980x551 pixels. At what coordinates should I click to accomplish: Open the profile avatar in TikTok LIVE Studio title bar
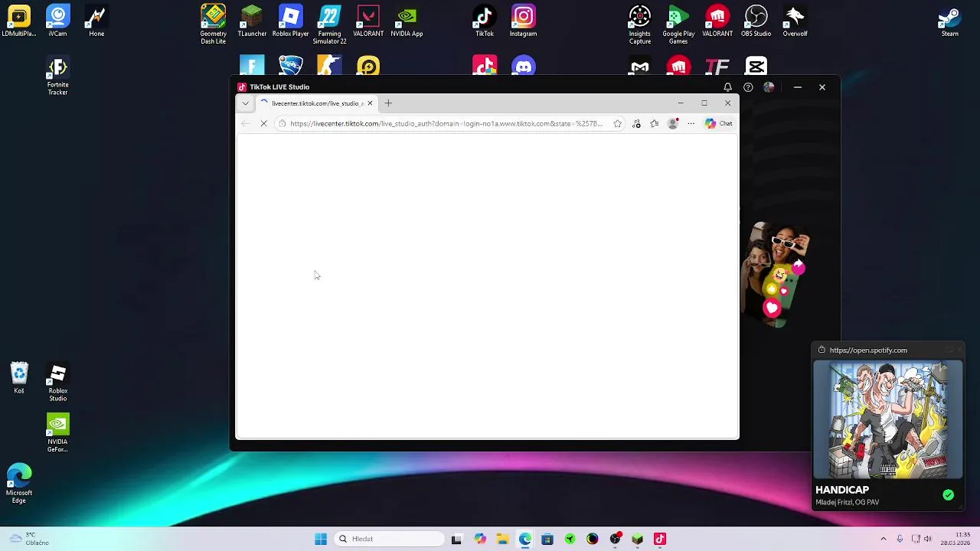pos(769,87)
